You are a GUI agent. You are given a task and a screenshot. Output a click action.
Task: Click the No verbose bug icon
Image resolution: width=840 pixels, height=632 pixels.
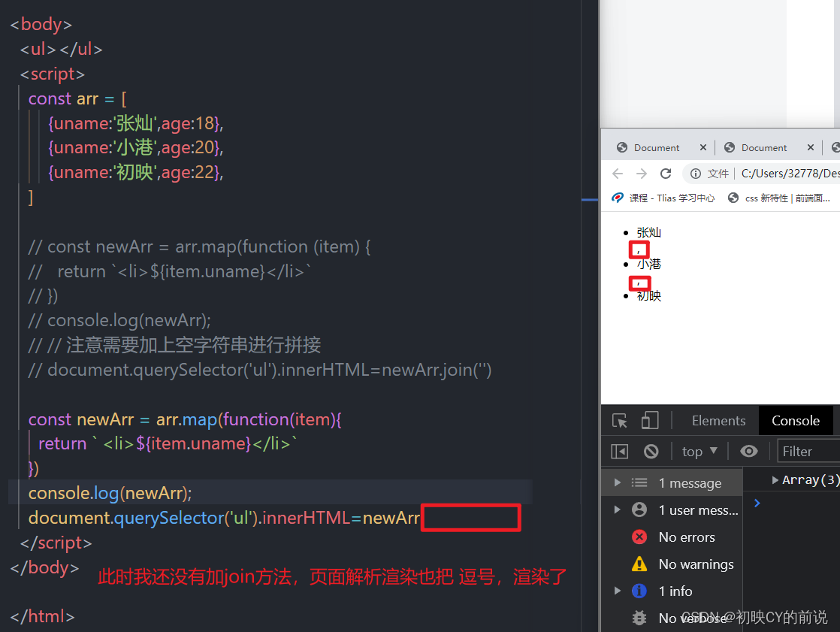click(639, 618)
